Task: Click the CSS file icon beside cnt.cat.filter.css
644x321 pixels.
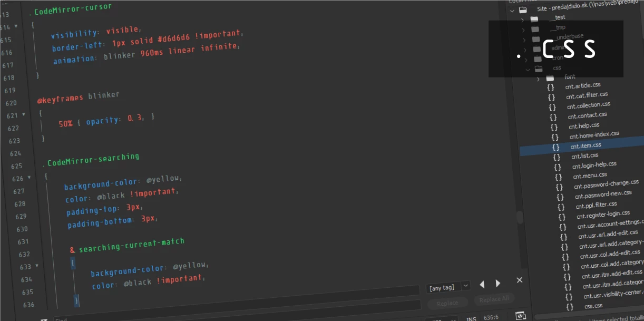Action: pyautogui.click(x=551, y=97)
